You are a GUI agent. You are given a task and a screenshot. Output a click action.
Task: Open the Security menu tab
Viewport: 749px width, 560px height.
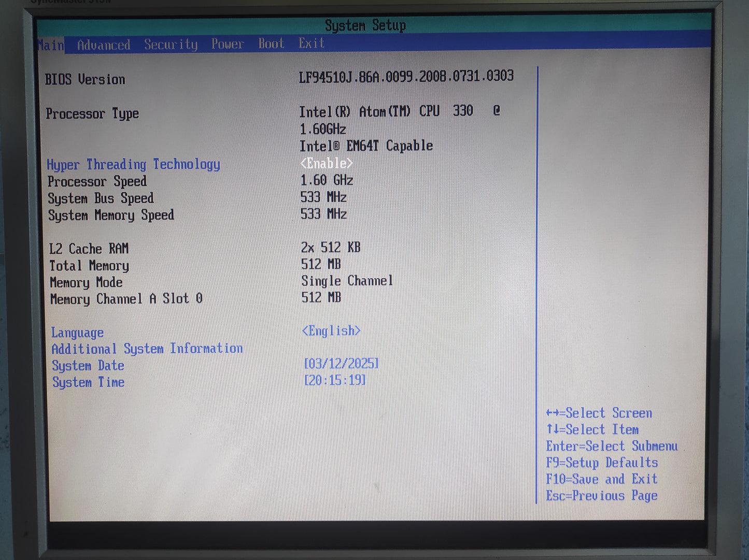click(x=171, y=45)
